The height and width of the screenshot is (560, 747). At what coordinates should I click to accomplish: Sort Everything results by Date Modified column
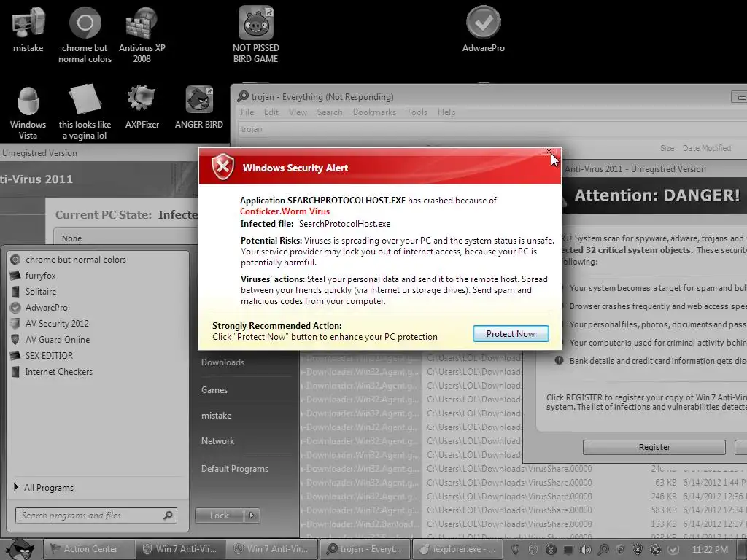[706, 148]
